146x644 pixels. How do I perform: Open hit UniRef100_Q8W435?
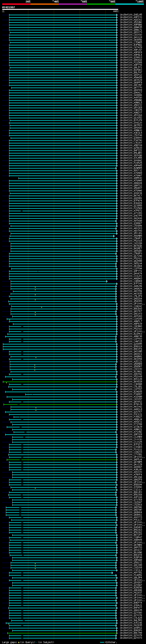[131, 27]
